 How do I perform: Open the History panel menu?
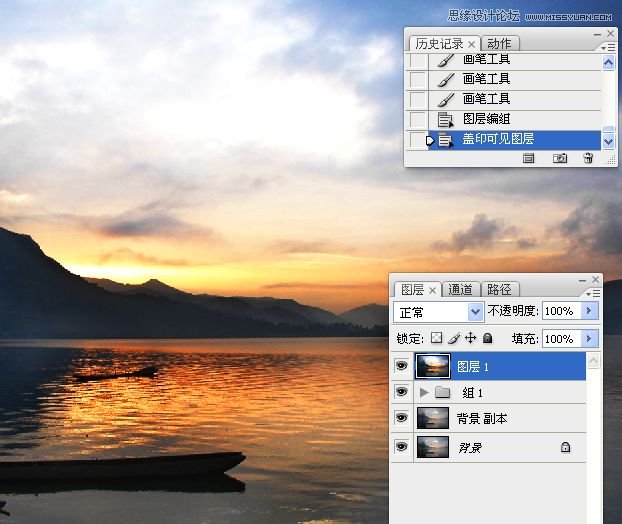click(607, 48)
